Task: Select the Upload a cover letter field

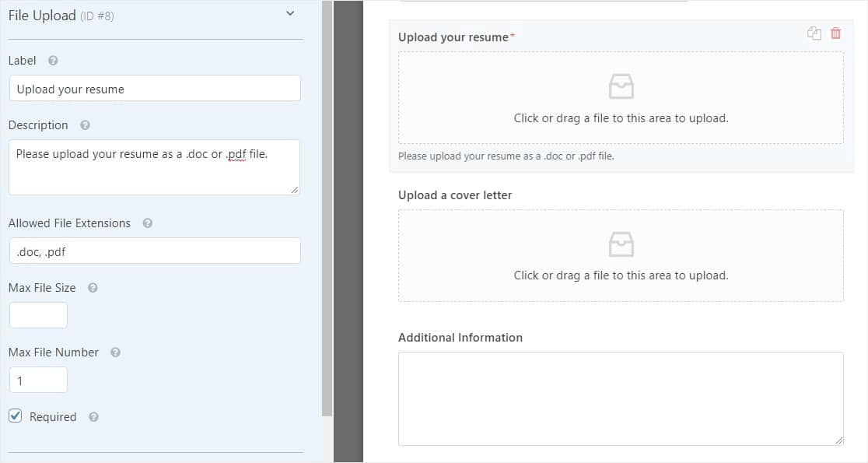Action: (x=621, y=255)
